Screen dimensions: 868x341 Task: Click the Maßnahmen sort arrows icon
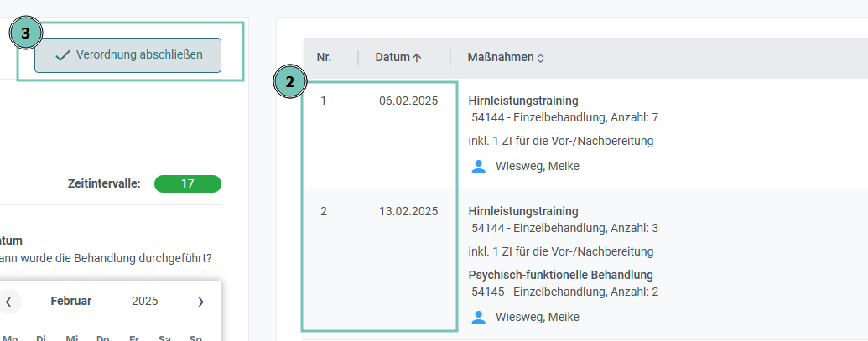tap(540, 58)
